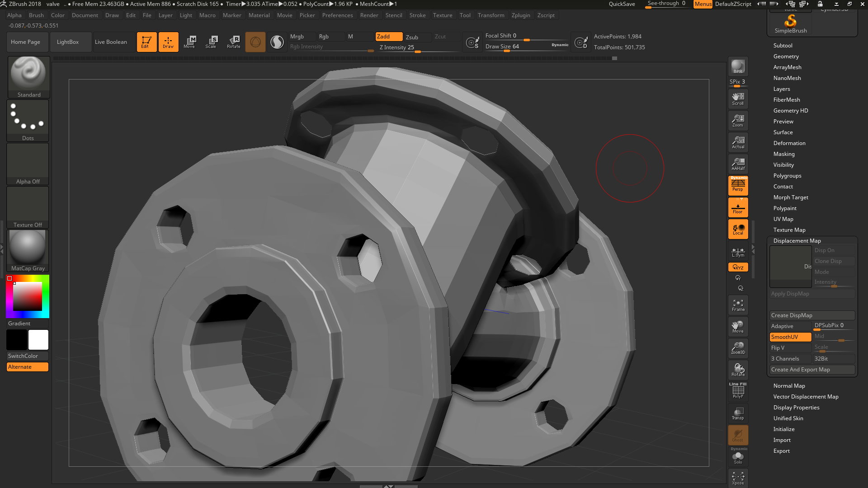Click the gizmo 3D sphere icon
The image size is (868, 488).
coord(255,42)
